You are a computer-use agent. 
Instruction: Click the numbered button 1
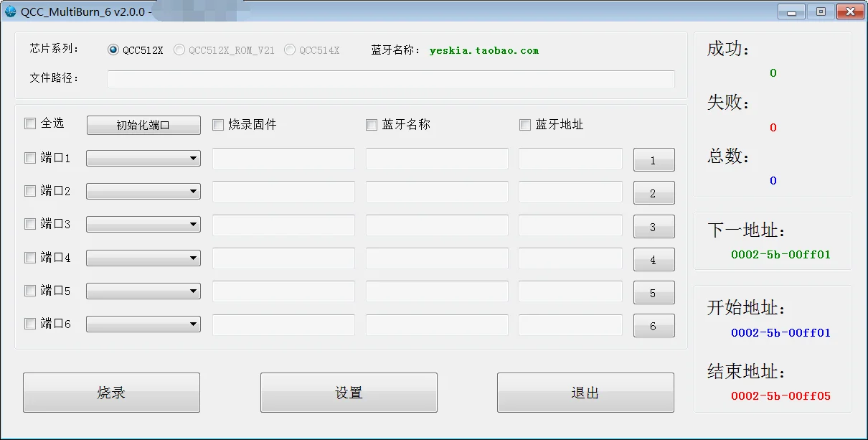tap(654, 160)
